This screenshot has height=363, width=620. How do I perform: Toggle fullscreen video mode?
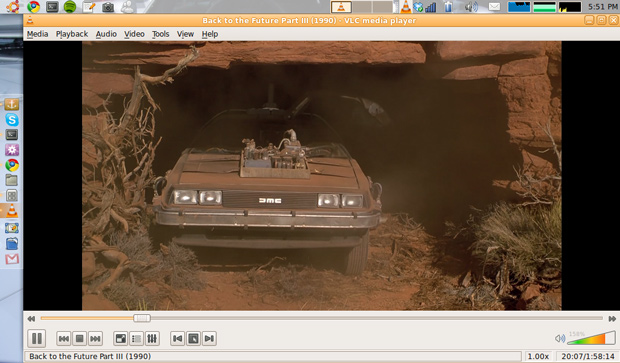[121, 338]
